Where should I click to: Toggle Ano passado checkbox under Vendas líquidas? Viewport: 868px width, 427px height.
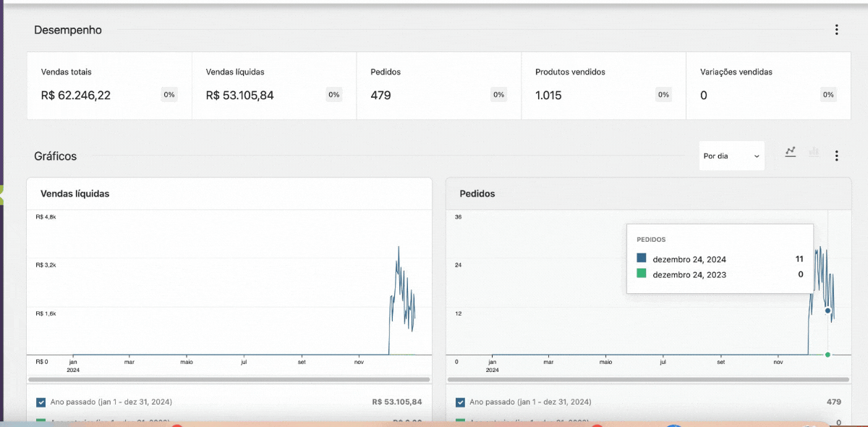coord(41,402)
